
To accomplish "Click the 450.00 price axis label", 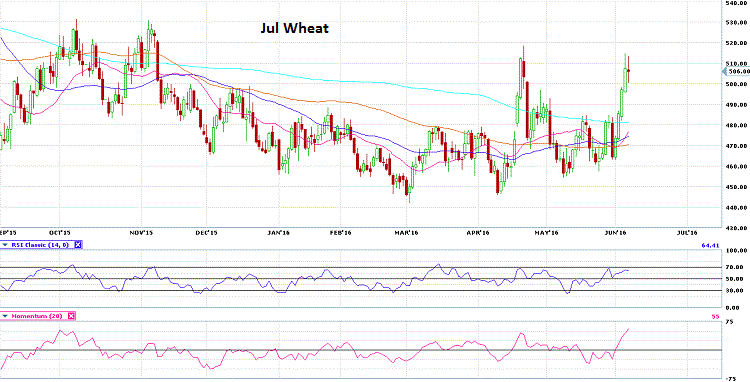I will 737,187.
